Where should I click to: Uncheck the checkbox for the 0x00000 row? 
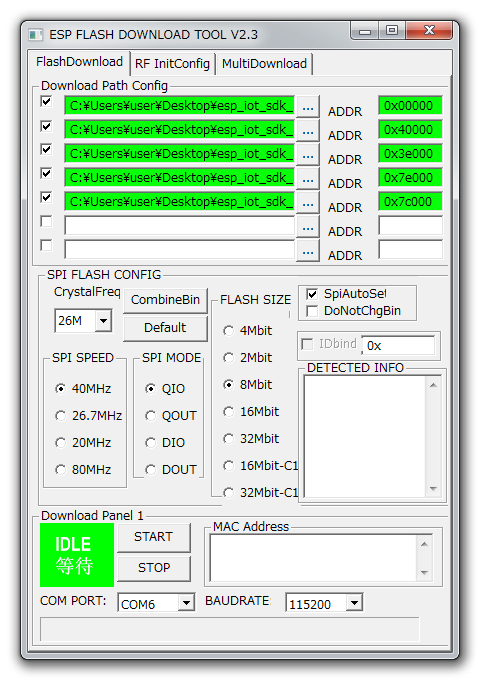(x=46, y=101)
